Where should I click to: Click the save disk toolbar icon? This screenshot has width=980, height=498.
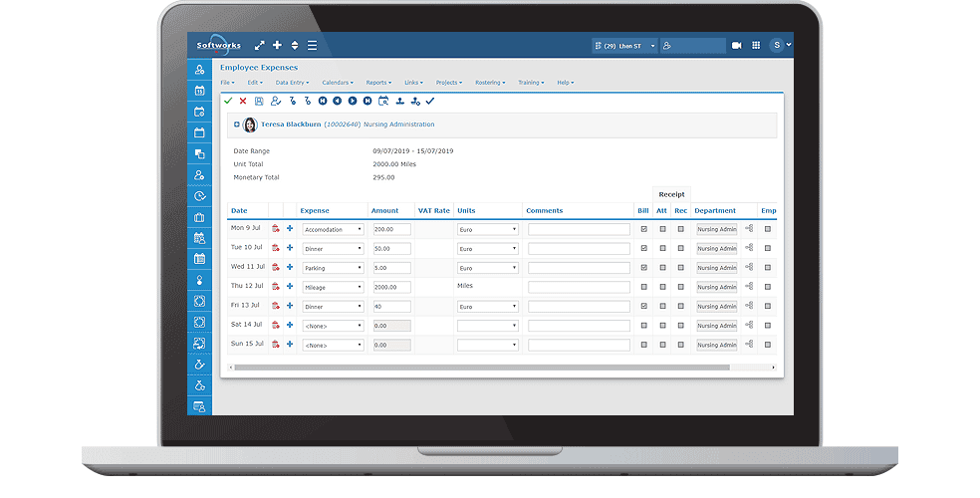[259, 101]
